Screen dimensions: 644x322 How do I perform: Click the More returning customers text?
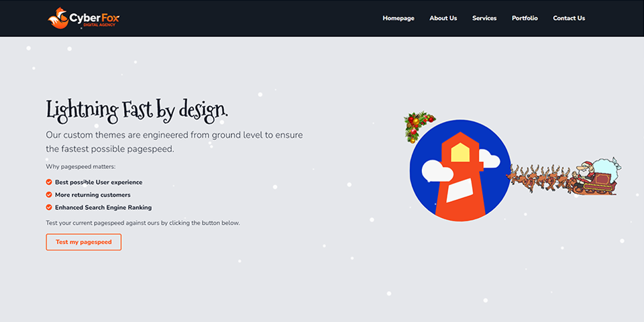click(93, 195)
